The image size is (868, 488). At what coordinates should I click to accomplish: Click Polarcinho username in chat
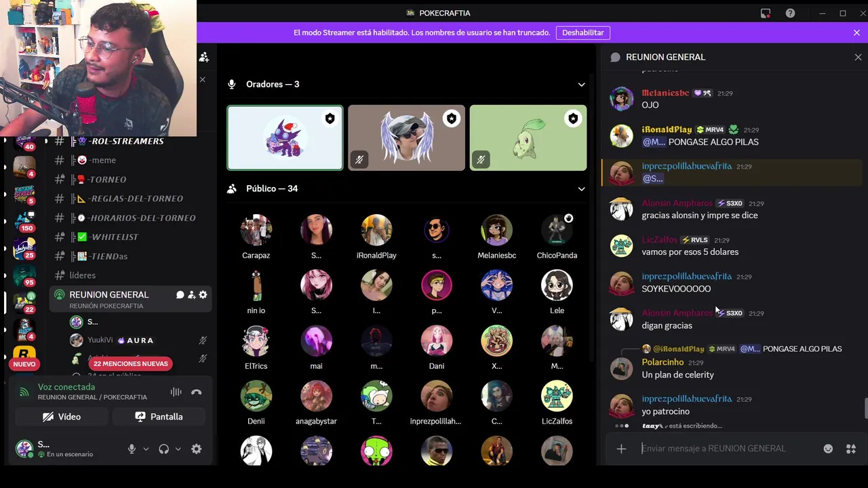pyautogui.click(x=663, y=363)
